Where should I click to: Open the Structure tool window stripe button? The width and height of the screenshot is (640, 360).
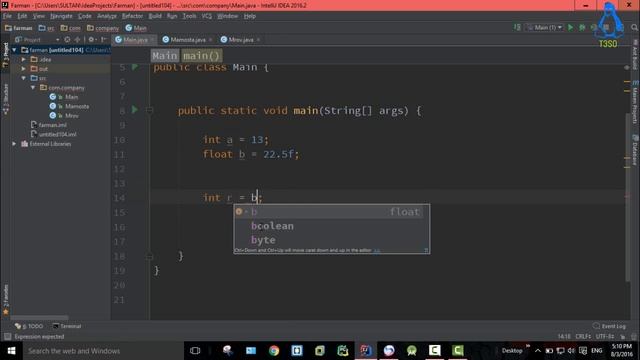coord(5,99)
